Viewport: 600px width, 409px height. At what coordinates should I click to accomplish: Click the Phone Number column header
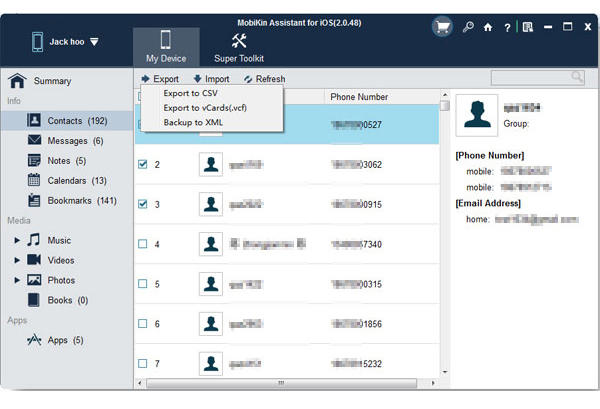(x=359, y=97)
